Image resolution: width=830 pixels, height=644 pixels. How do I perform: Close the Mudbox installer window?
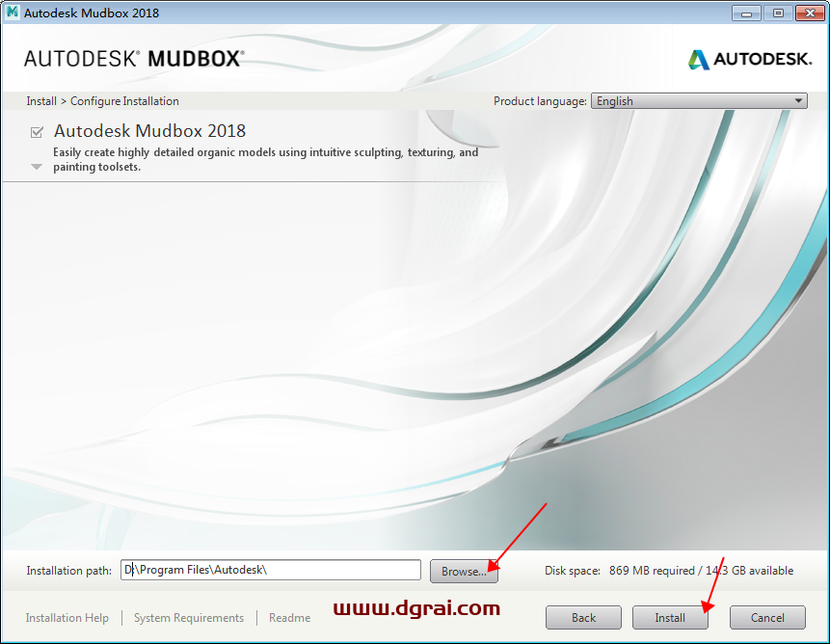click(x=810, y=13)
